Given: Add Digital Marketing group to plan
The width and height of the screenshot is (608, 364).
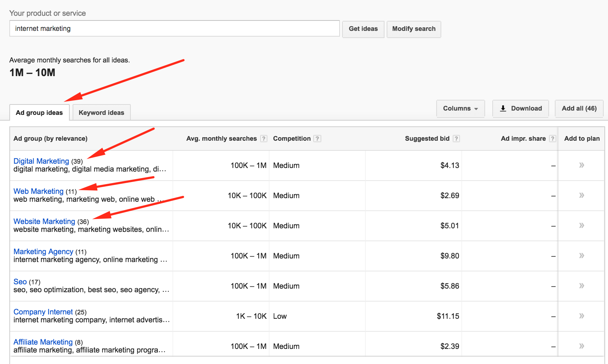Looking at the screenshot, I should click(581, 165).
